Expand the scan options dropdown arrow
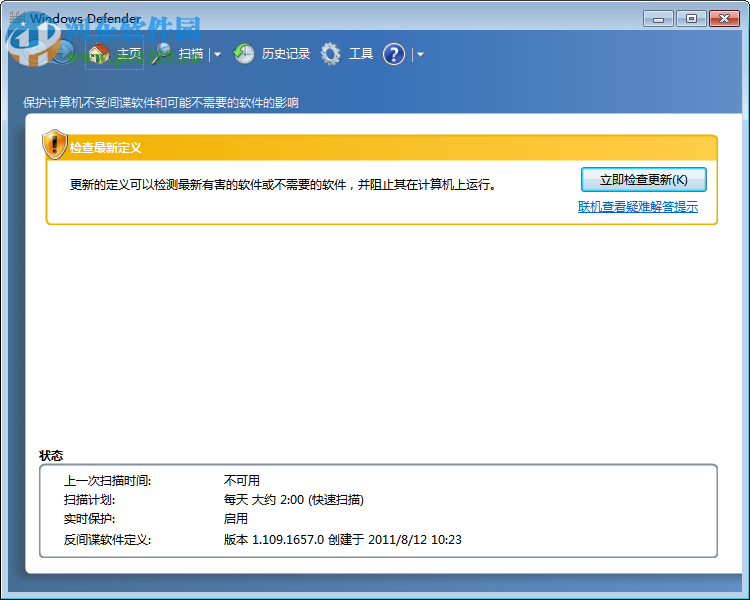The image size is (750, 600). coord(218,55)
